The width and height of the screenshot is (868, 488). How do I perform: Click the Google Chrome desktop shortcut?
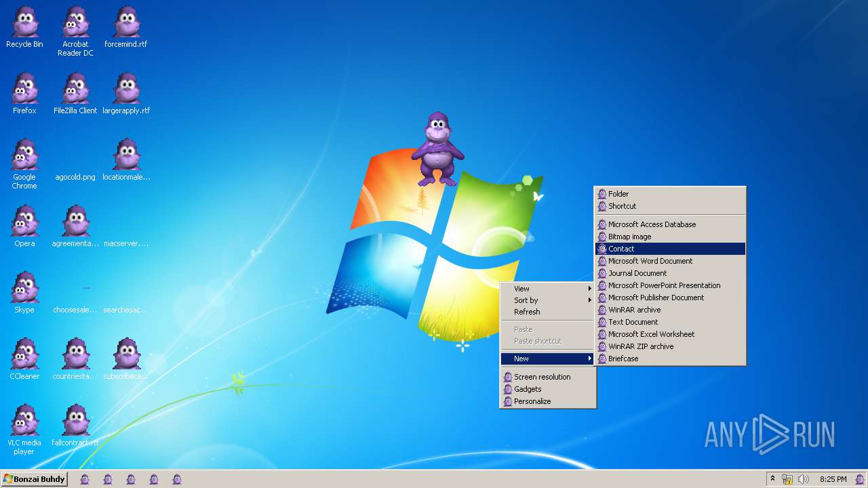click(x=24, y=165)
